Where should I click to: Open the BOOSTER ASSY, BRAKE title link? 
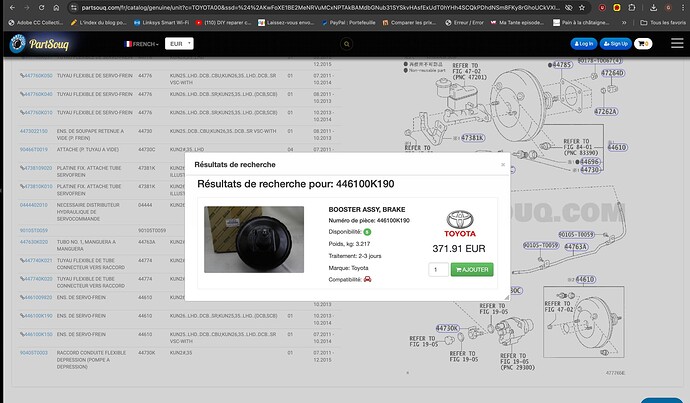(x=367, y=209)
